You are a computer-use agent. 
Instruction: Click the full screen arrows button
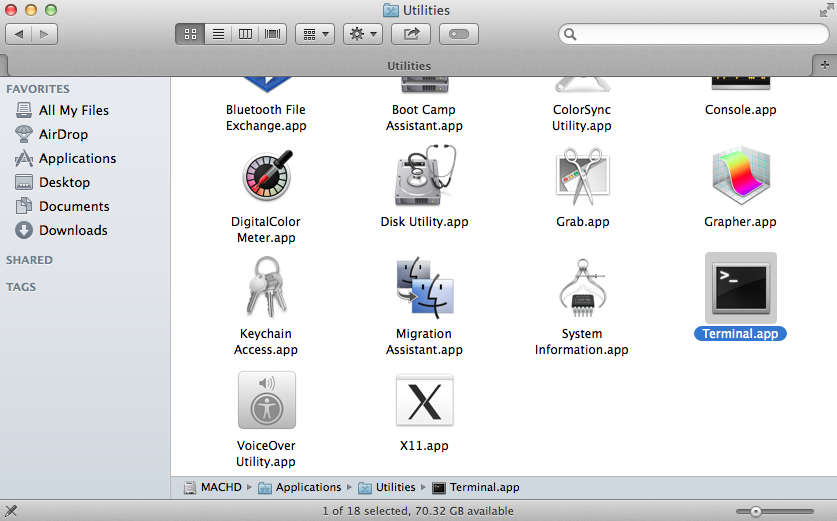point(826,10)
